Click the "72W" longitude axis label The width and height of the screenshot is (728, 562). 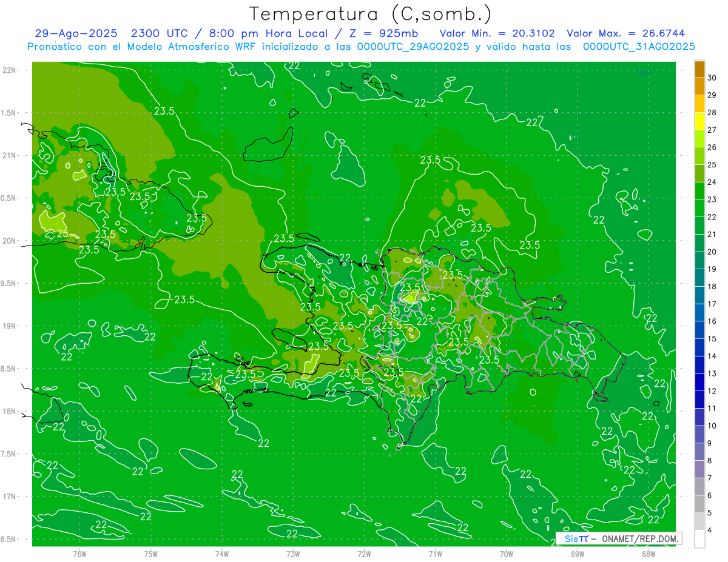[x=364, y=554]
